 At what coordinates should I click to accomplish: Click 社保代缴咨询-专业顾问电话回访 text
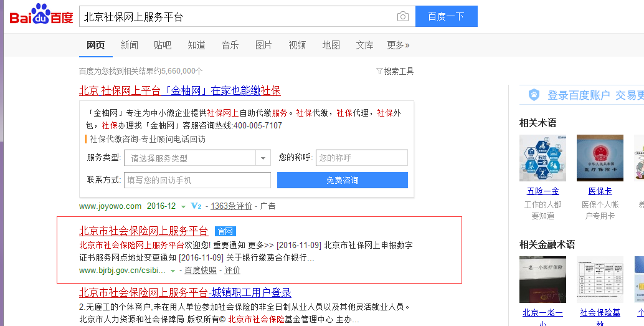pyautogui.click(x=148, y=140)
